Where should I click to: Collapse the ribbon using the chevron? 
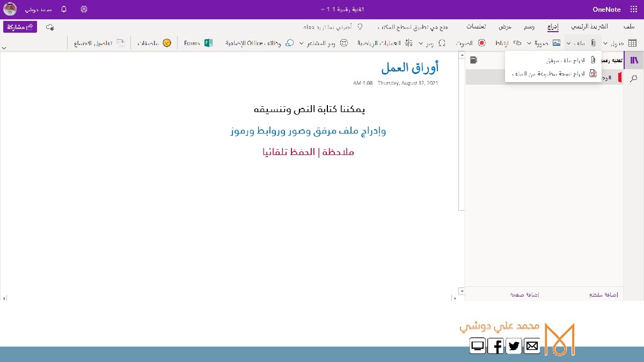click(x=4, y=48)
